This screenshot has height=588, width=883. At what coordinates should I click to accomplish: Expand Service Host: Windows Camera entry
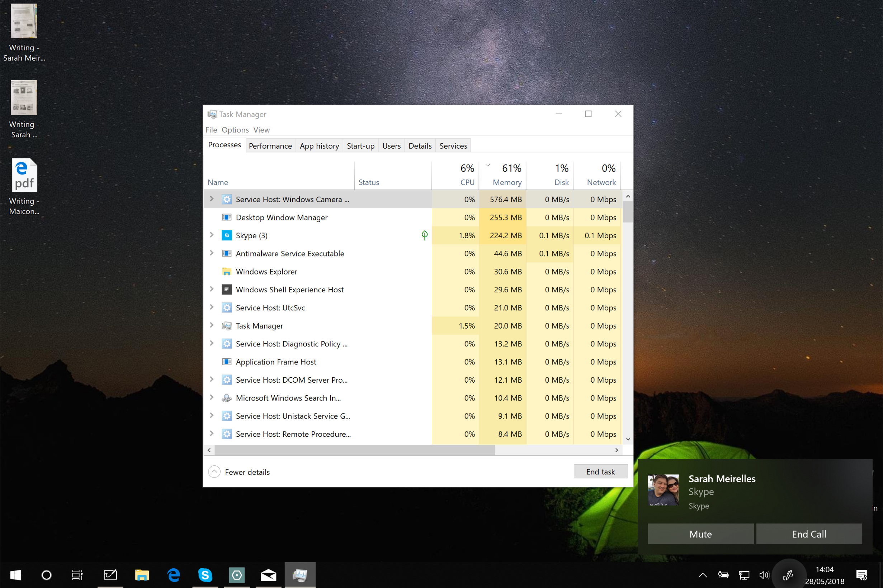point(212,199)
